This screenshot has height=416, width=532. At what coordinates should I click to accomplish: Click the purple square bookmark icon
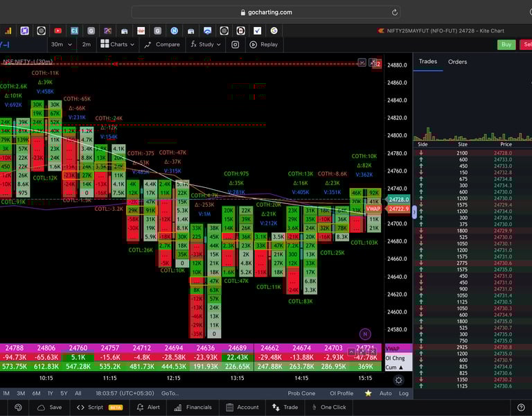coord(24,31)
